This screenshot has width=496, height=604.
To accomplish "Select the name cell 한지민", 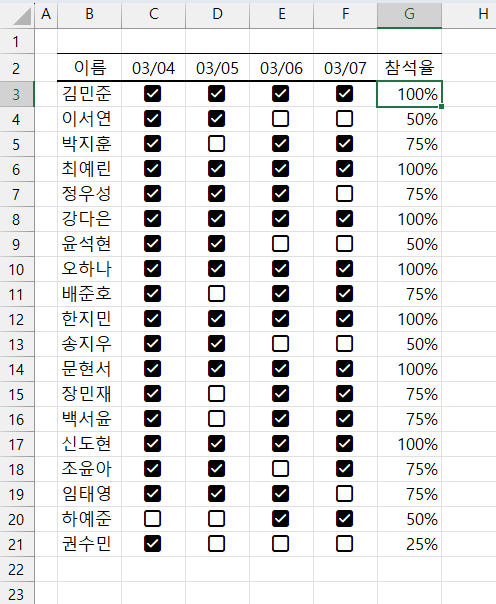I will point(89,319).
